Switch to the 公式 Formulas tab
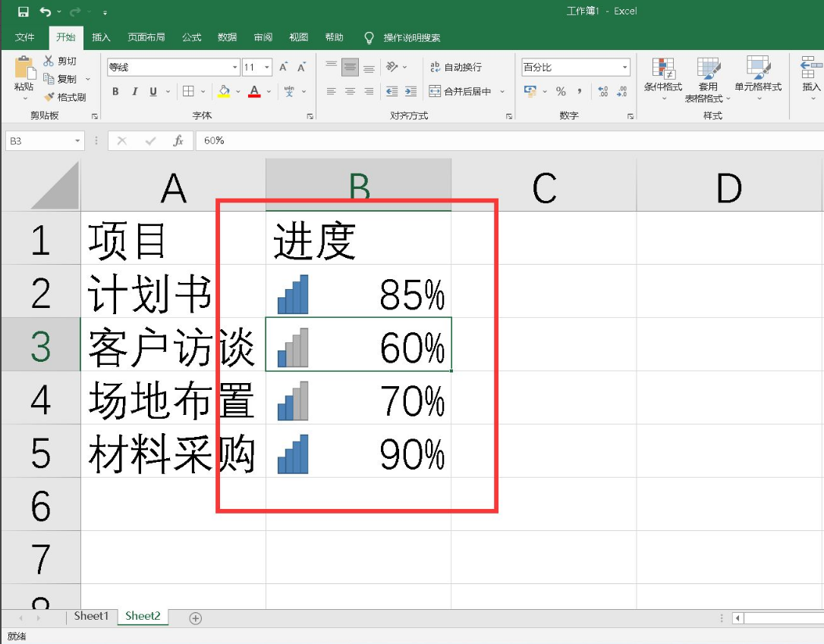Viewport: 824px width, 644px height. coord(191,37)
